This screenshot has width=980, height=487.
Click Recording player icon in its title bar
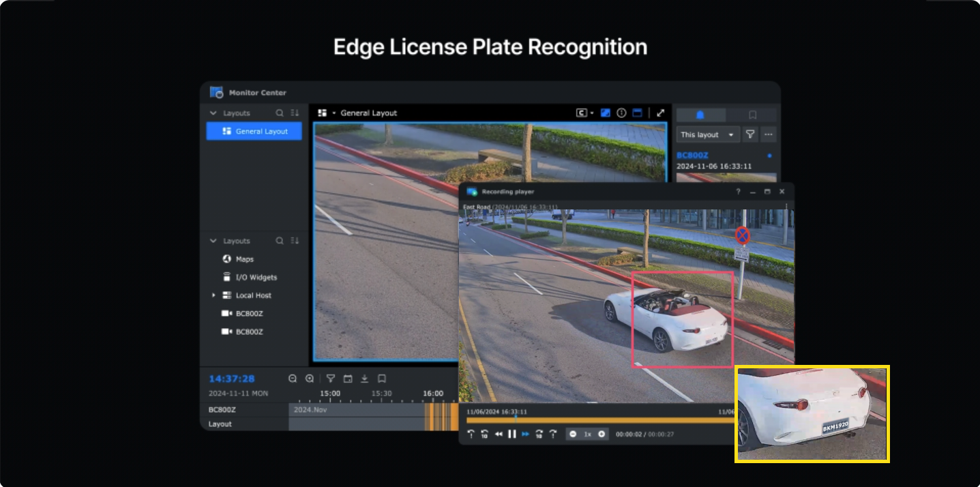[x=472, y=192]
